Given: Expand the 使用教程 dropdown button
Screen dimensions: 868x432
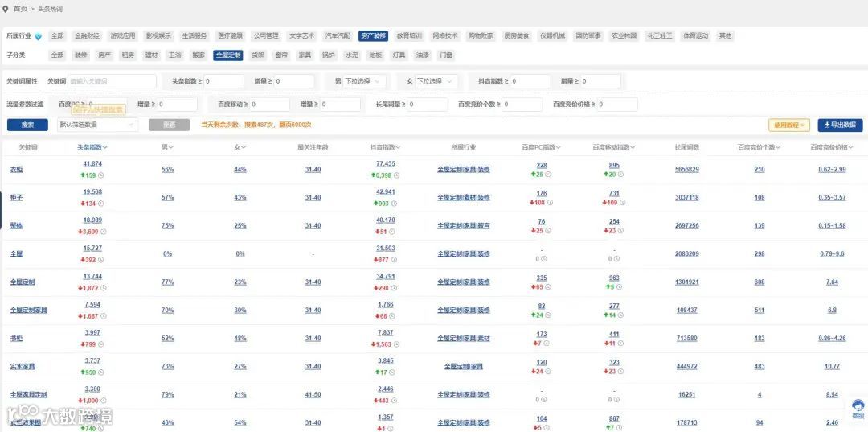Looking at the screenshot, I should pyautogui.click(x=789, y=125).
